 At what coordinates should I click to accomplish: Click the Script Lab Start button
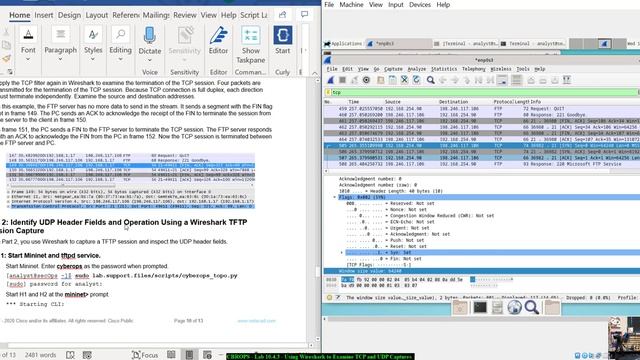click(x=282, y=41)
